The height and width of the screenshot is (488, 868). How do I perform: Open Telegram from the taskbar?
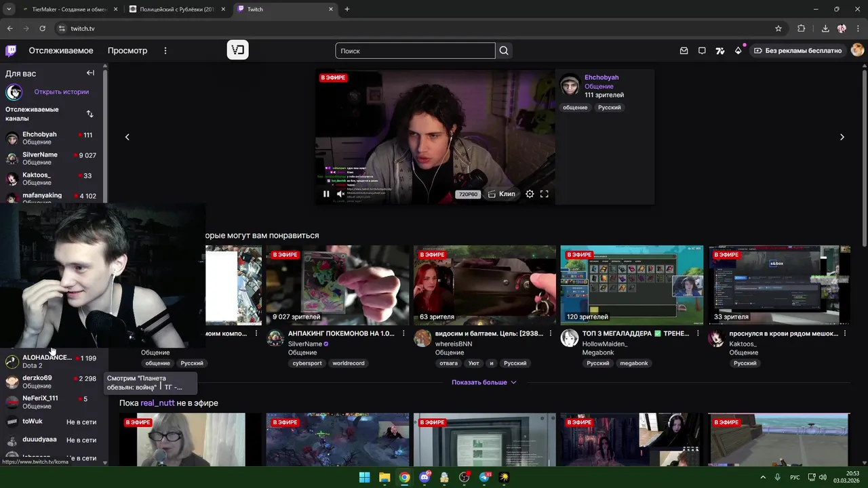click(x=485, y=477)
